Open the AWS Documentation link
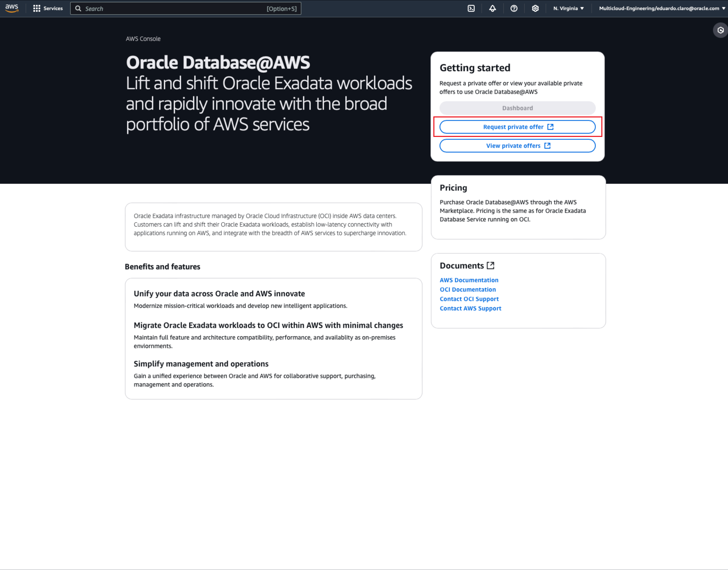 pyautogui.click(x=469, y=280)
